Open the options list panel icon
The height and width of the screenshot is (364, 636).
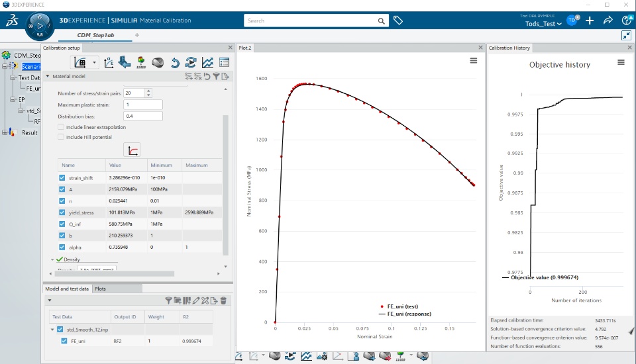[x=224, y=62]
